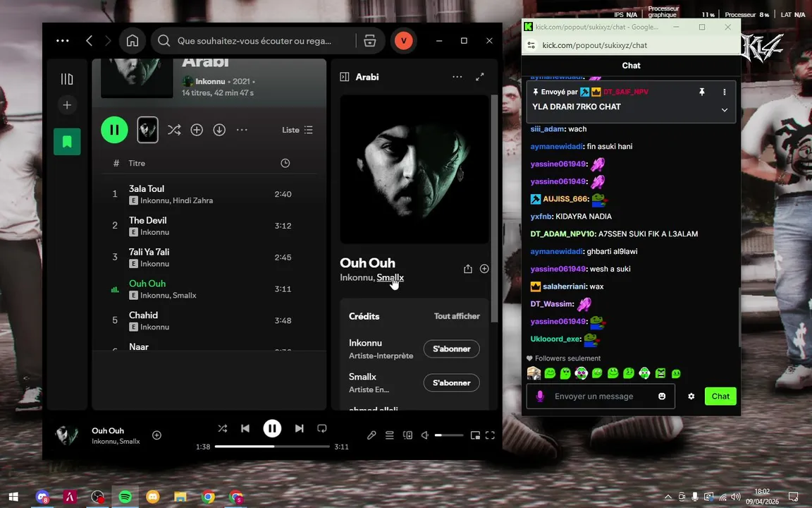812x508 pixels.
Task: Select The Devil track row
Action: click(210, 226)
